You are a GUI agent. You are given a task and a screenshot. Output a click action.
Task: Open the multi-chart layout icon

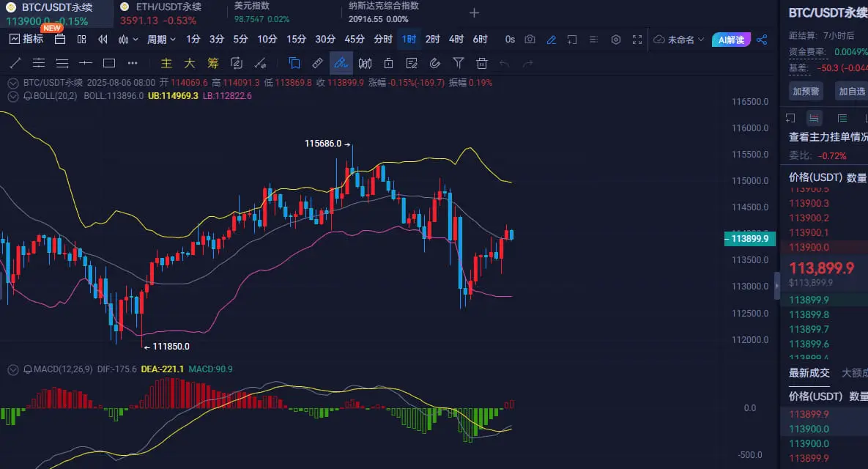82,40
